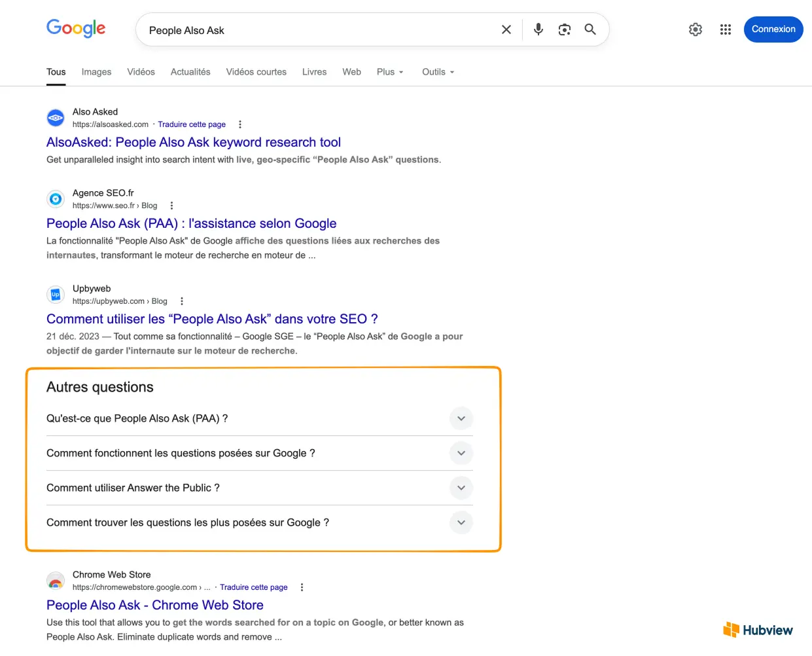Click the chromewebstore.google.com URL text

(141, 587)
